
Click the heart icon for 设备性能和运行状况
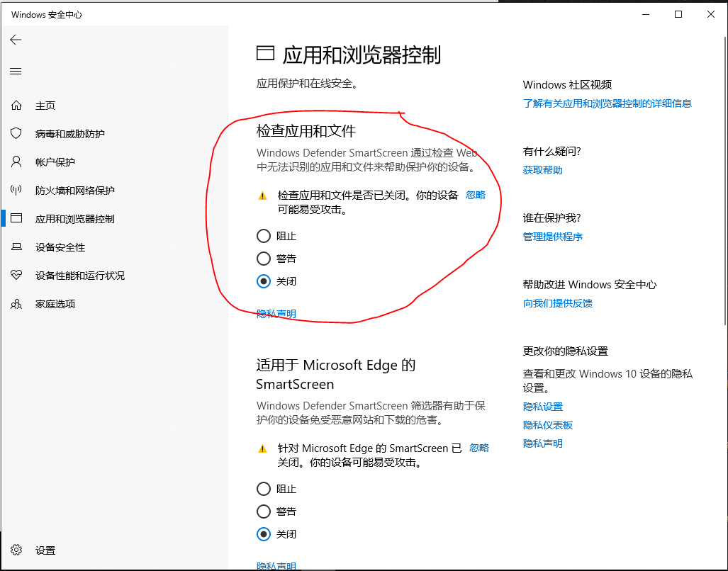click(16, 275)
